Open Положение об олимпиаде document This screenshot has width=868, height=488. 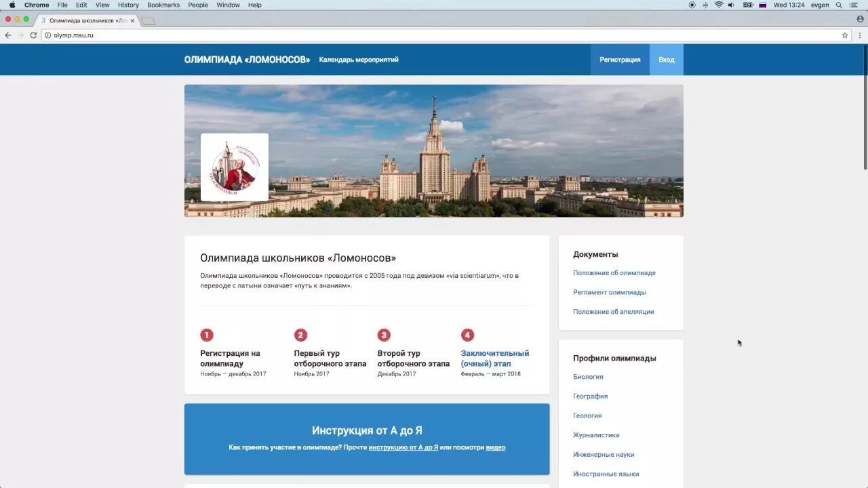[614, 273]
